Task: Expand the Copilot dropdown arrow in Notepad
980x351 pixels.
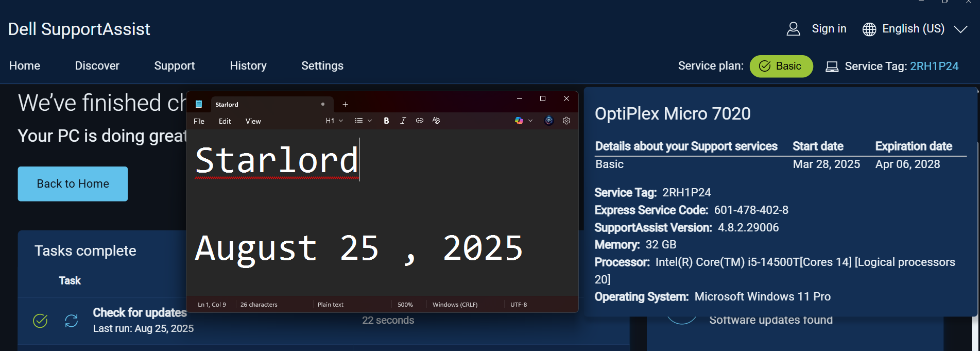Action: point(530,121)
